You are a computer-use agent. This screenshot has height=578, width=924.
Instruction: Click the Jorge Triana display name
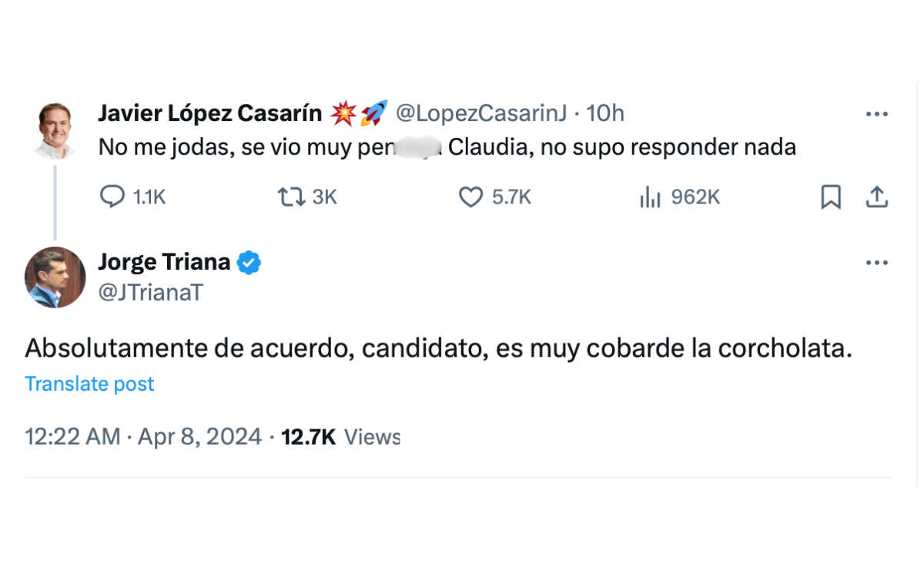[x=164, y=262]
